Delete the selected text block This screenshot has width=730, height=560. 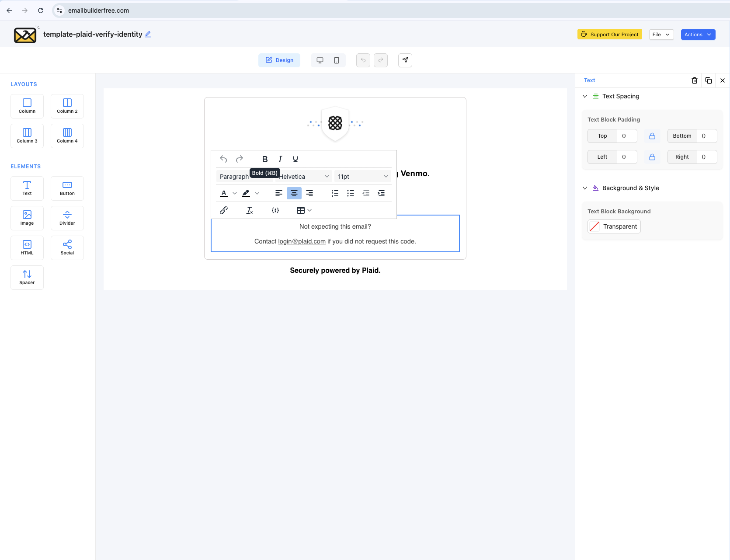[x=695, y=80]
